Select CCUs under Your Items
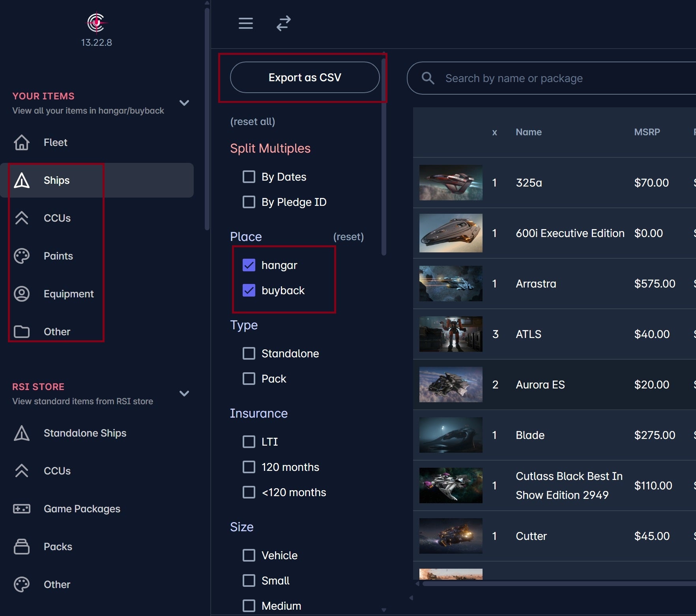This screenshot has height=616, width=696. click(57, 218)
